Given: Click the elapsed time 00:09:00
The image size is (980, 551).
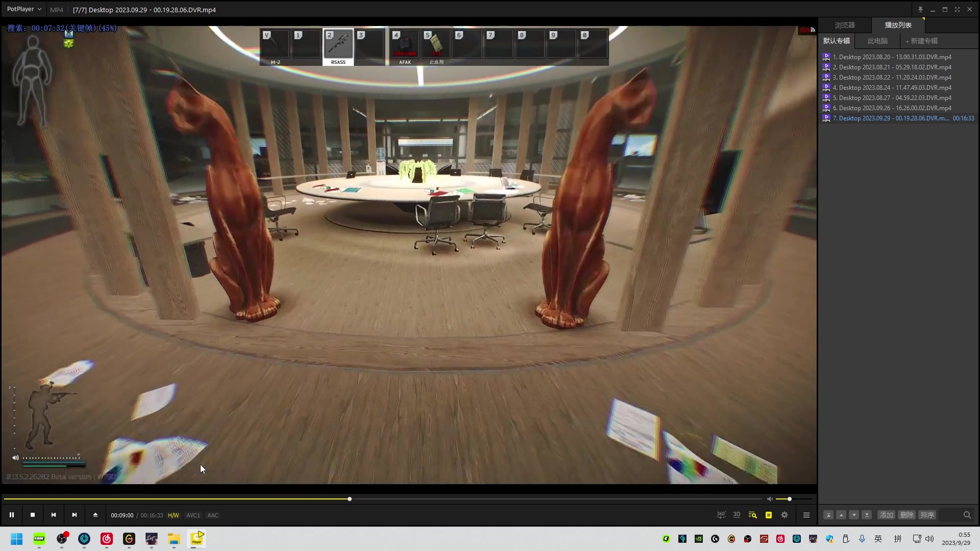Looking at the screenshot, I should pos(122,515).
